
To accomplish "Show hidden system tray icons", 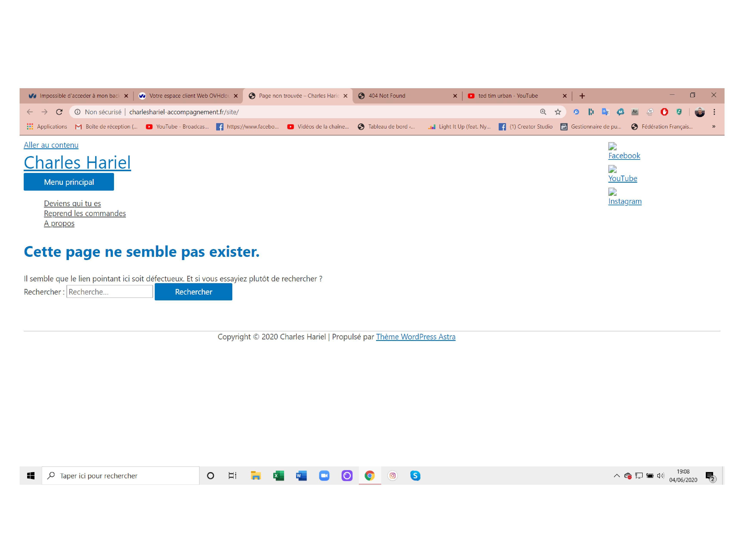I will coord(616,475).
